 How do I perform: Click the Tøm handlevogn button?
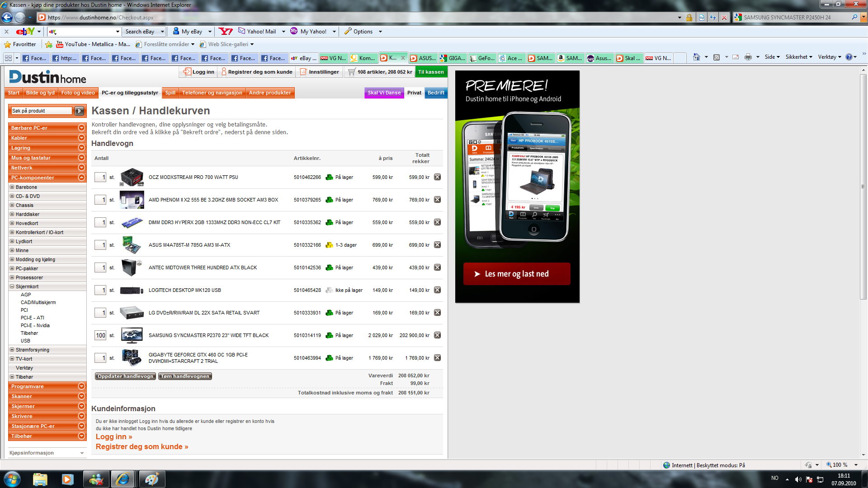(185, 376)
